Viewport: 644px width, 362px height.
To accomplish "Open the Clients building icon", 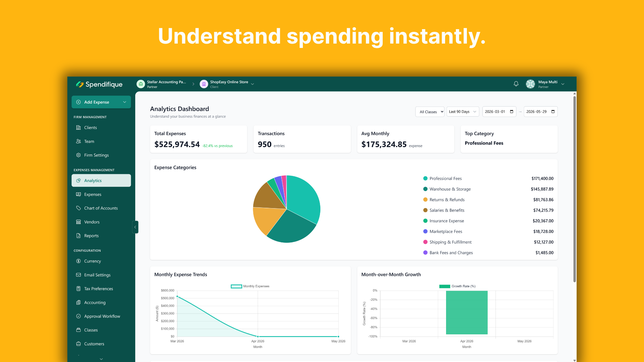I will 78,128.
